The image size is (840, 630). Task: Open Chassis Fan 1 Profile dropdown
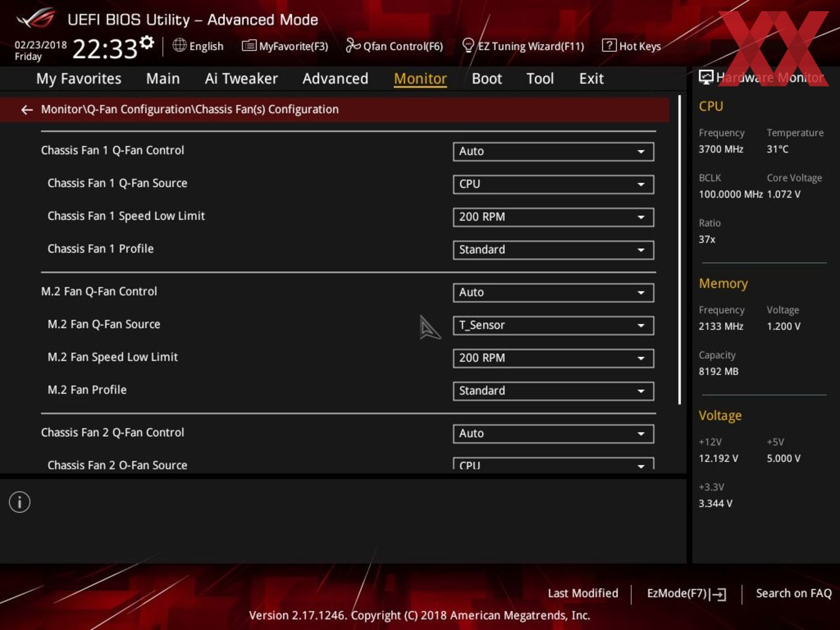point(553,250)
